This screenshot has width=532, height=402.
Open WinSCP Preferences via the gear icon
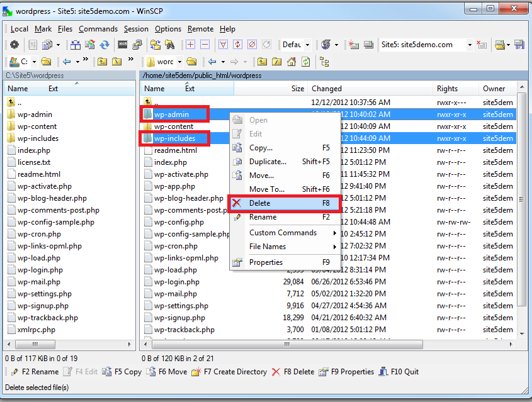click(14, 45)
